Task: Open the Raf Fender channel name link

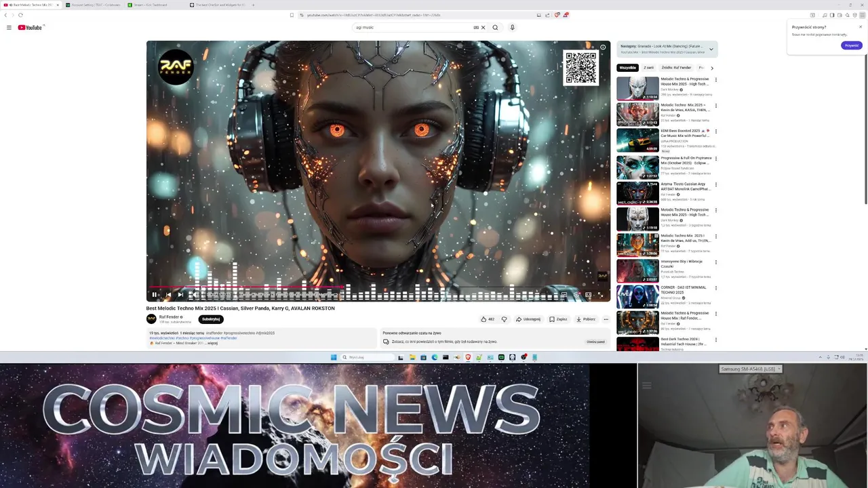Action: tap(169, 317)
